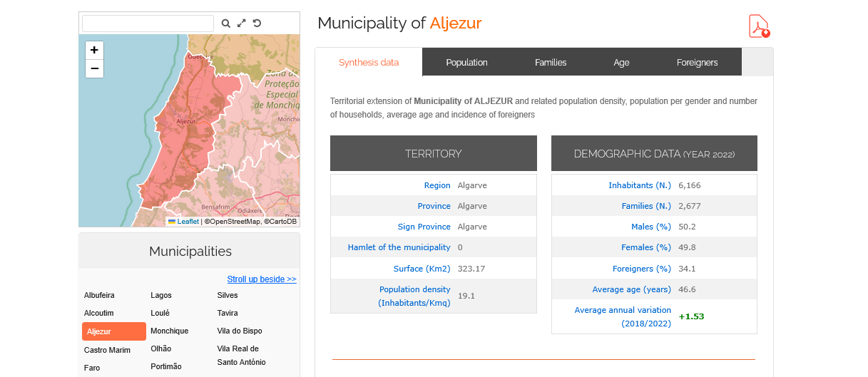
Task: Select Castro Marim municipality
Action: 108,350
